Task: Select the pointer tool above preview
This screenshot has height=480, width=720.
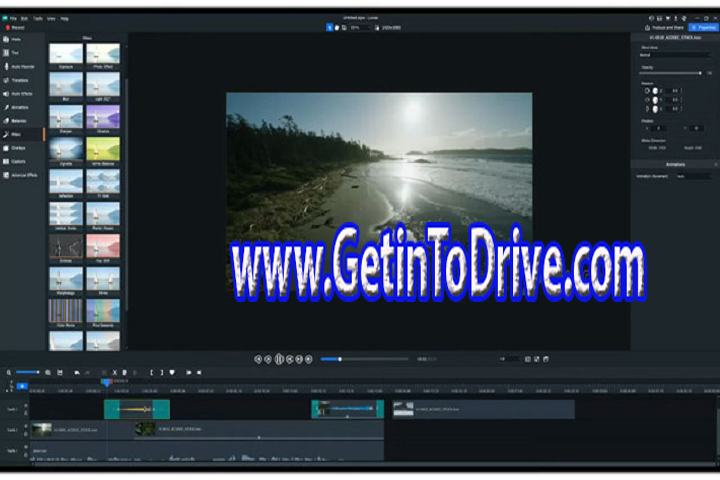Action: (x=329, y=28)
